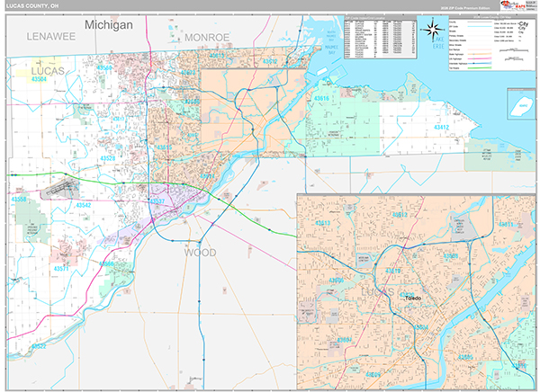540x392 pixels.
Task: Click the 'Michigan' state label
Action: pyautogui.click(x=109, y=24)
